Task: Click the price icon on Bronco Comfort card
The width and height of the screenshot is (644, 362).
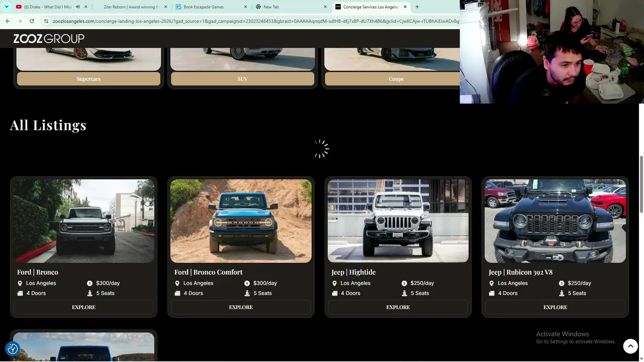Action: tap(247, 284)
